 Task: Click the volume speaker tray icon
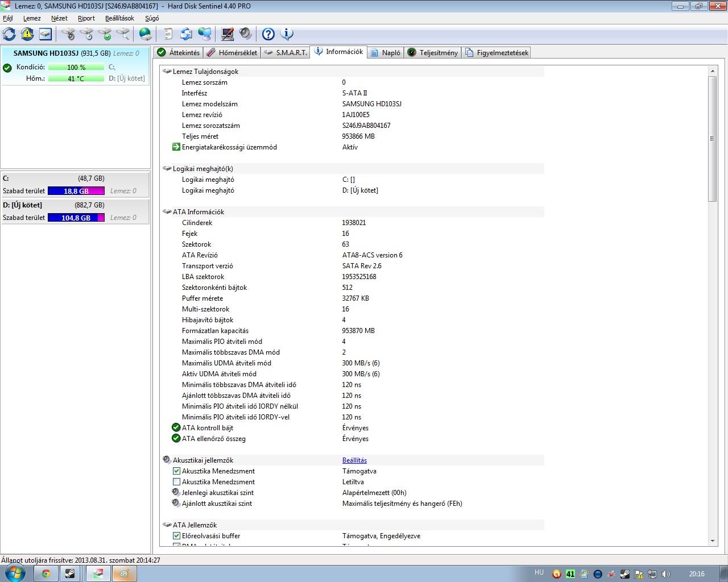coord(666,574)
